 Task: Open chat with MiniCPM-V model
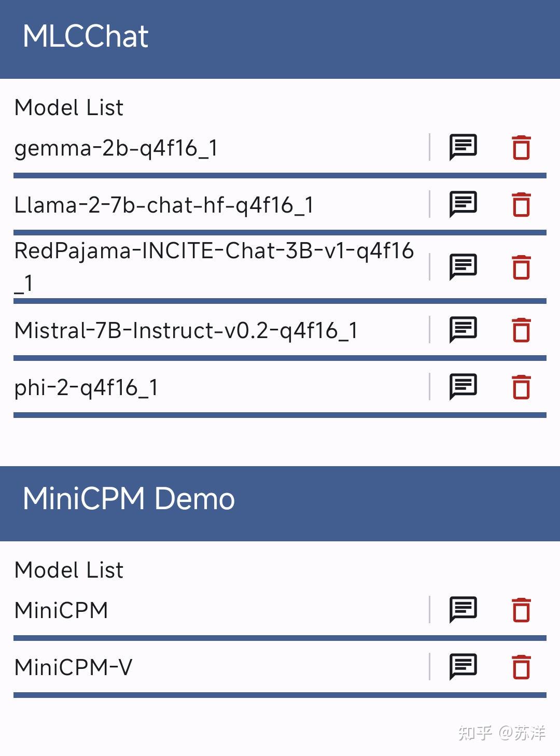(463, 667)
